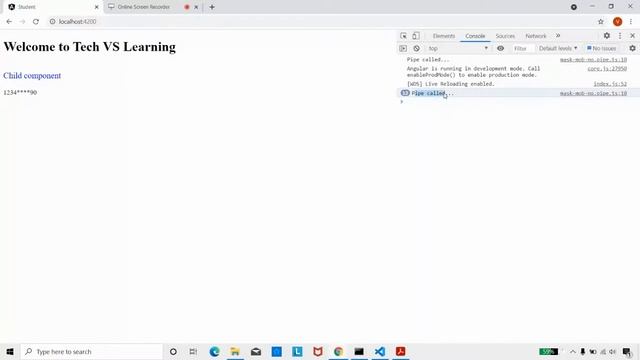Viewport: 640px width, 360px height.
Task: Go forward in browser history
Action: [x=22, y=22]
